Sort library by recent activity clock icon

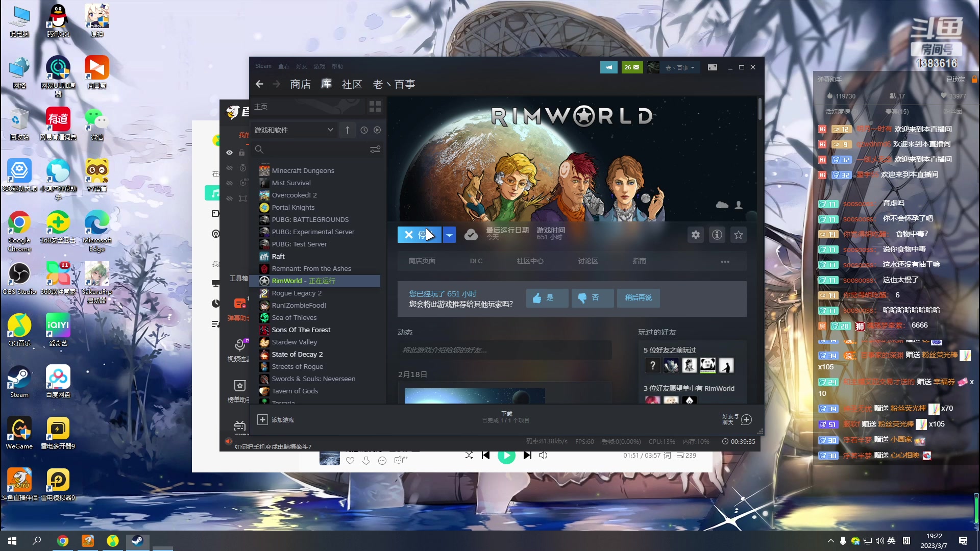point(364,130)
